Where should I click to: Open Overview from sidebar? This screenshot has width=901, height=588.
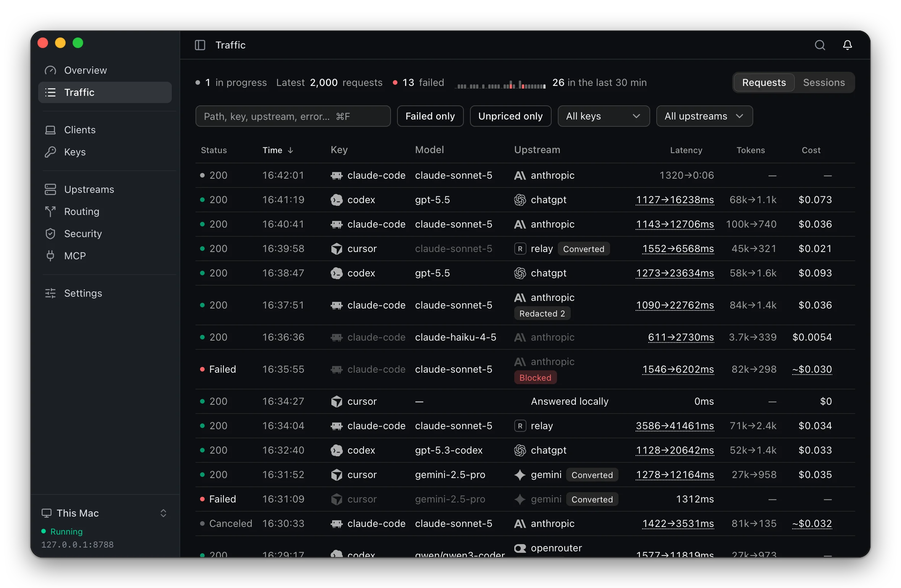(105, 70)
